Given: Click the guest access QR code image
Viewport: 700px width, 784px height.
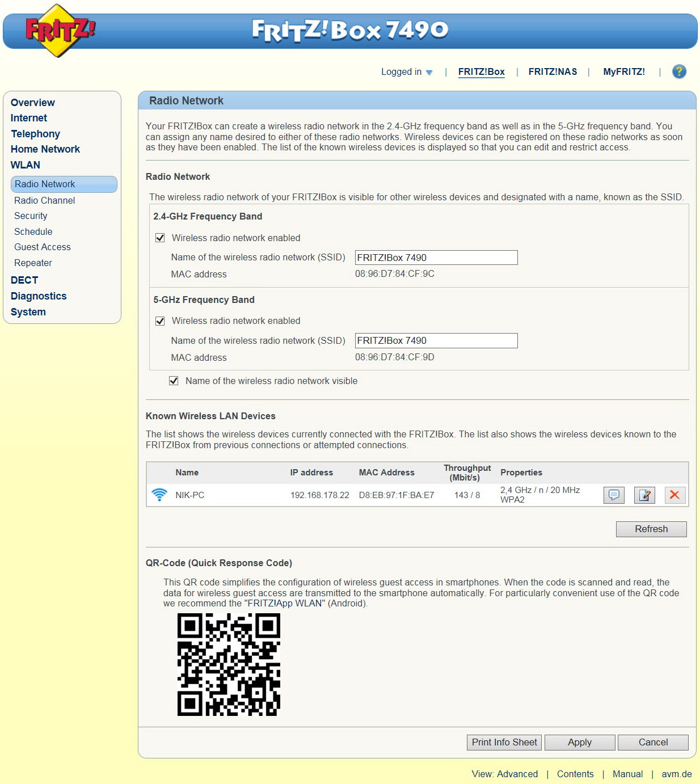Looking at the screenshot, I should pyautogui.click(x=229, y=664).
